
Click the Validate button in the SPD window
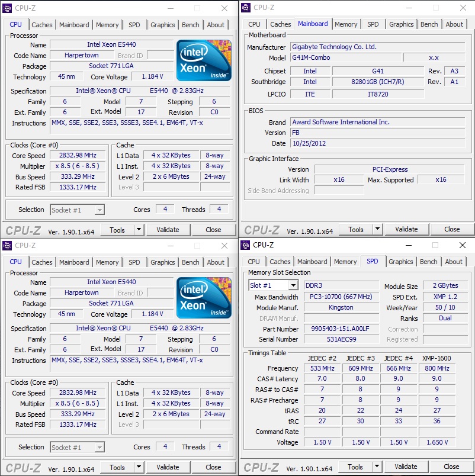406,467
